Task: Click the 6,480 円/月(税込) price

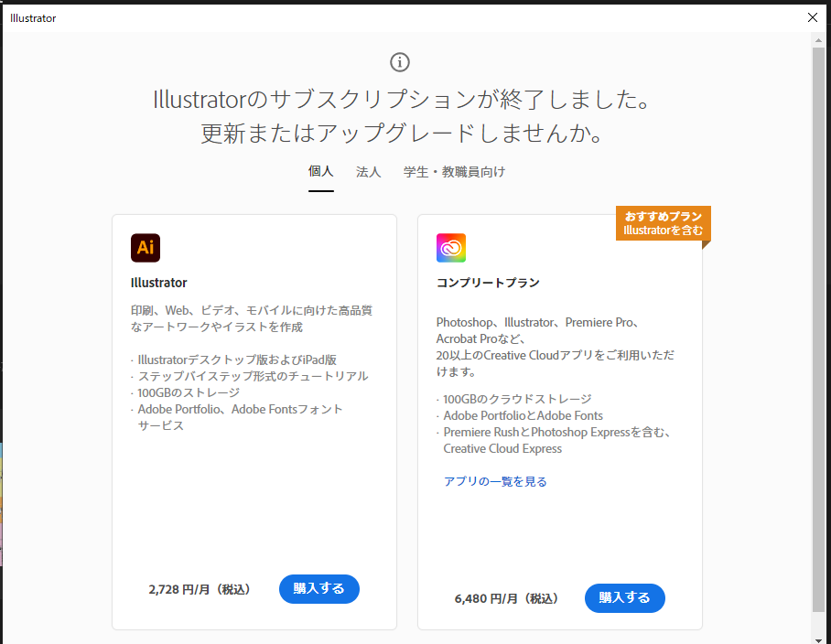Action: point(507,598)
